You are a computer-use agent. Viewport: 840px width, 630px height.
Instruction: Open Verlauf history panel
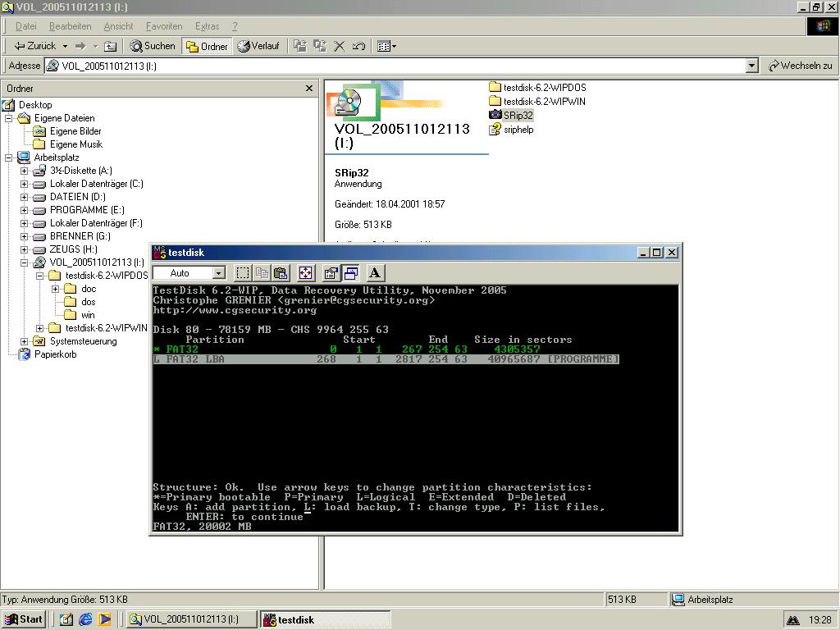(258, 46)
